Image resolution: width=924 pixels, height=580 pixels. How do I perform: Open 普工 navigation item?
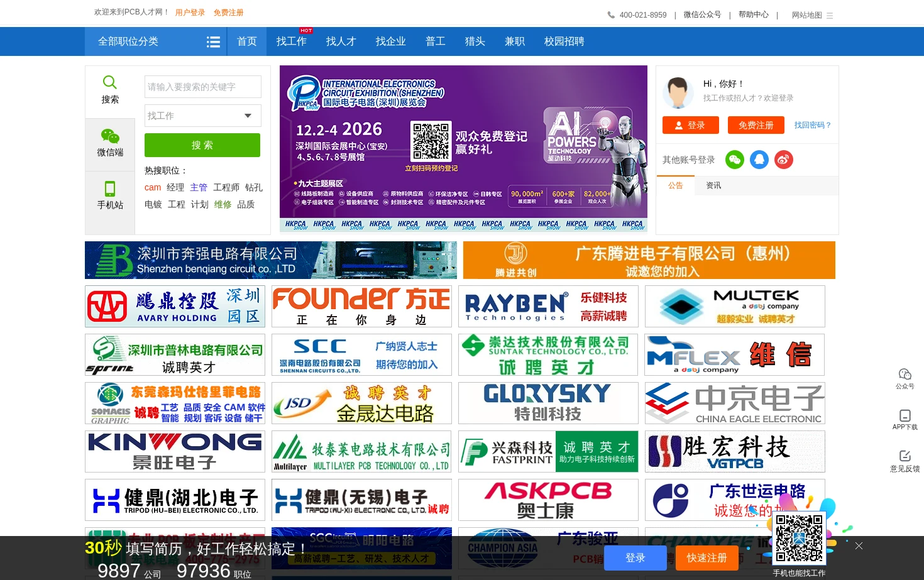tap(436, 41)
